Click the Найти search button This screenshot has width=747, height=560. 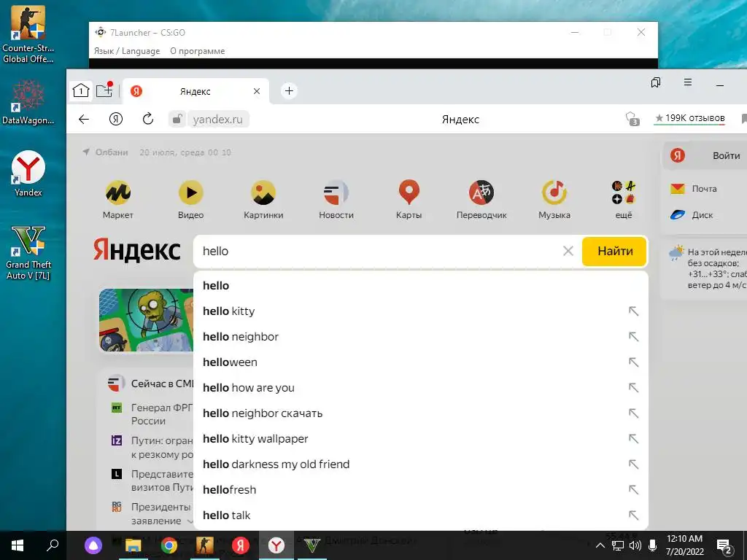614,251
